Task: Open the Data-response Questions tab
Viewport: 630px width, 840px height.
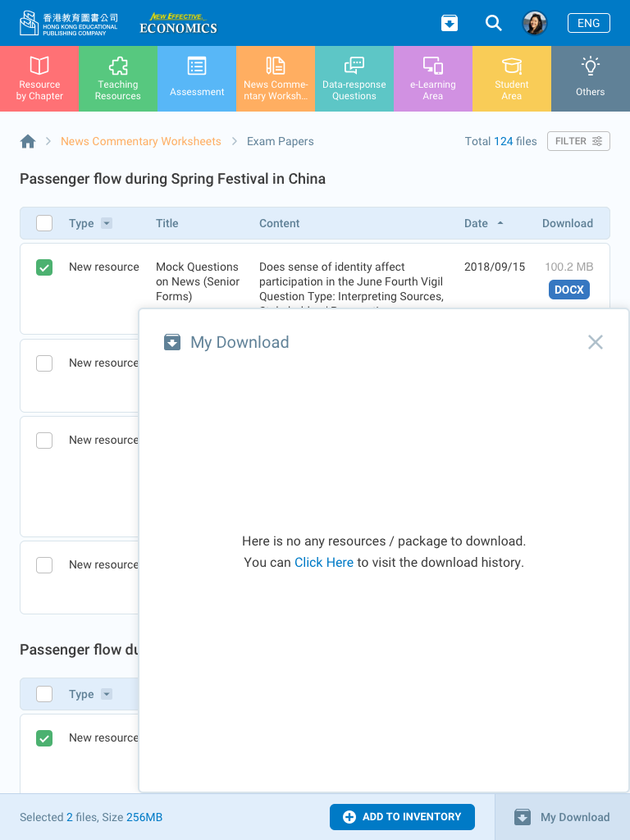Action: point(354,79)
